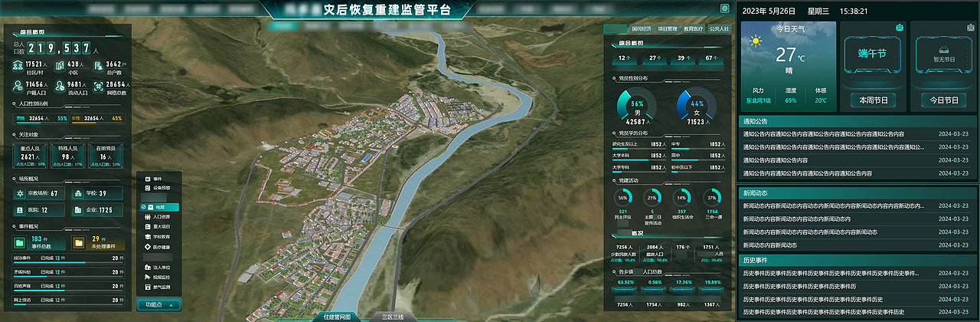Toggle the 事件 map layer
This screenshot has width=980, height=322.
point(153,178)
